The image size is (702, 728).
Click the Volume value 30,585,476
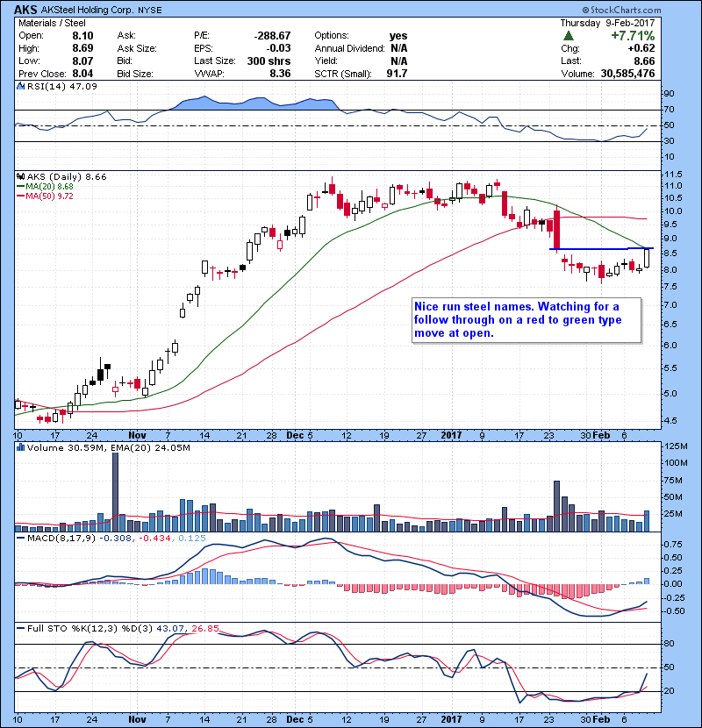[627, 74]
